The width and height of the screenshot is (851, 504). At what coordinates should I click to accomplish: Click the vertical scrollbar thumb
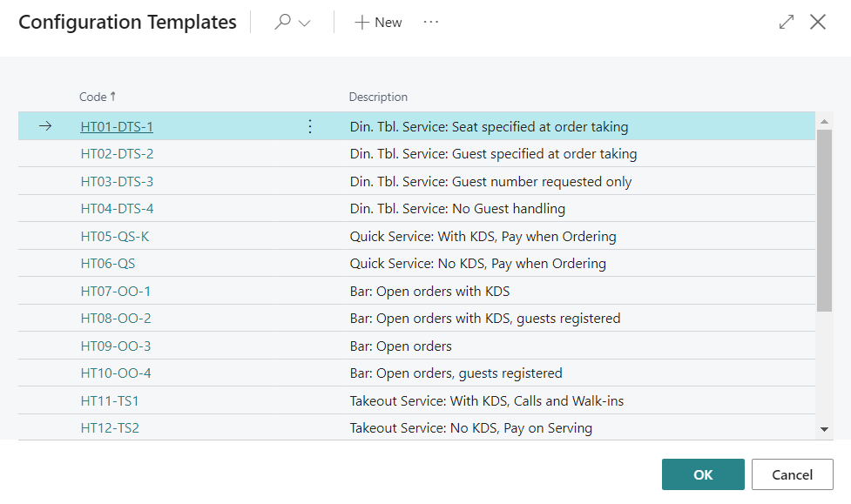click(x=824, y=219)
